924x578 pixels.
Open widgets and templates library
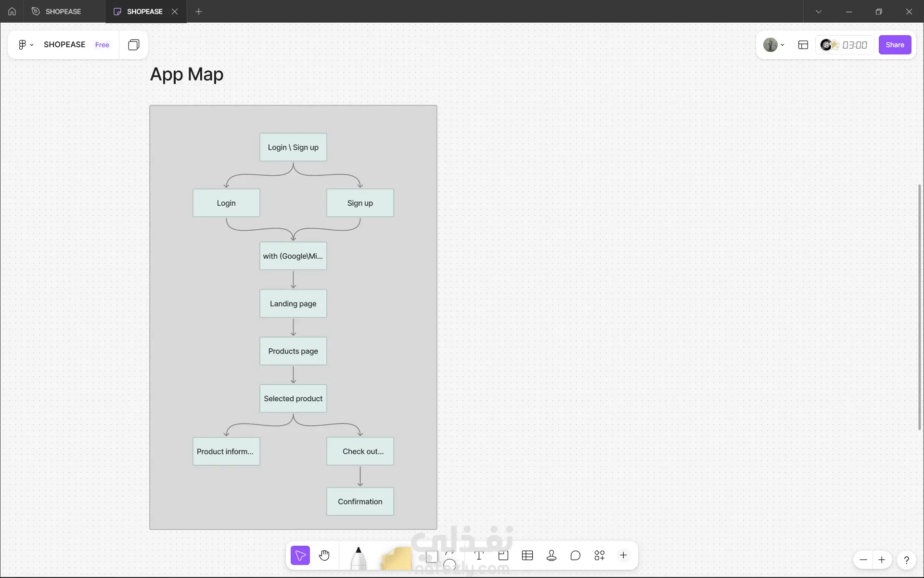pos(600,555)
